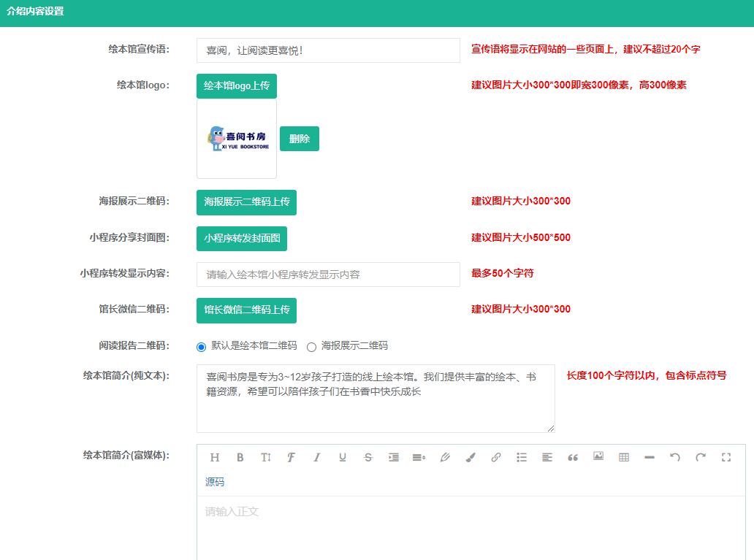754x560 pixels.
Task: Expand editor to fullscreen mode
Action: [x=726, y=458]
